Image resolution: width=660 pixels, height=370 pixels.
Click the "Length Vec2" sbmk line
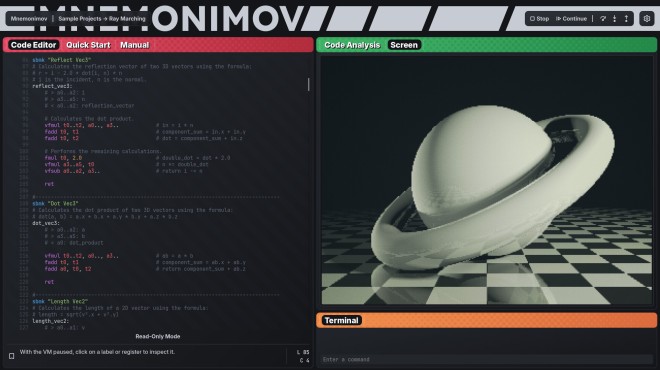tap(60, 301)
